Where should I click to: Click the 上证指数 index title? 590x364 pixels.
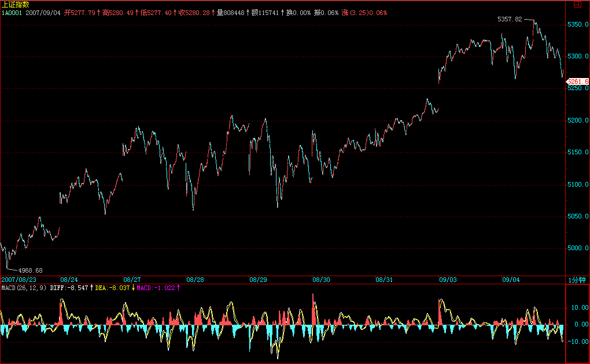coord(14,4)
